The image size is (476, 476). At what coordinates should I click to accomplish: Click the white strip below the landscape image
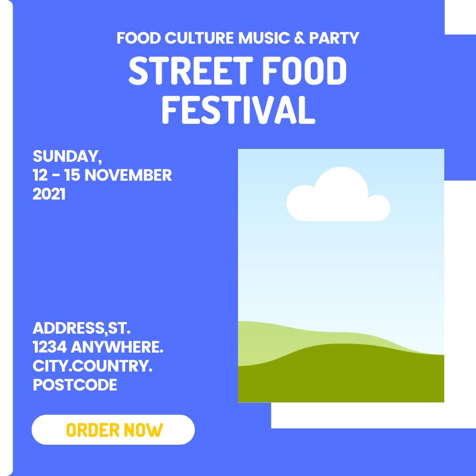[x=357, y=415]
